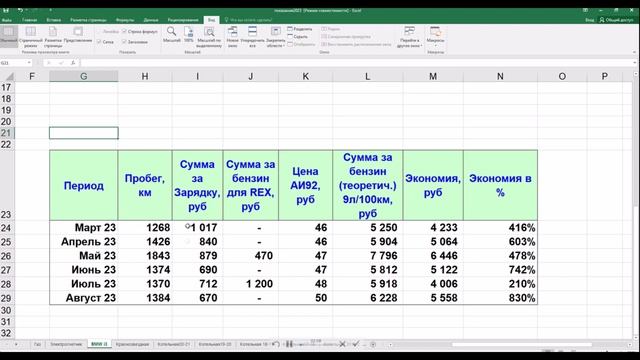Select cell with mileage 1843
The height and width of the screenshot is (360, 640).
[x=145, y=256]
